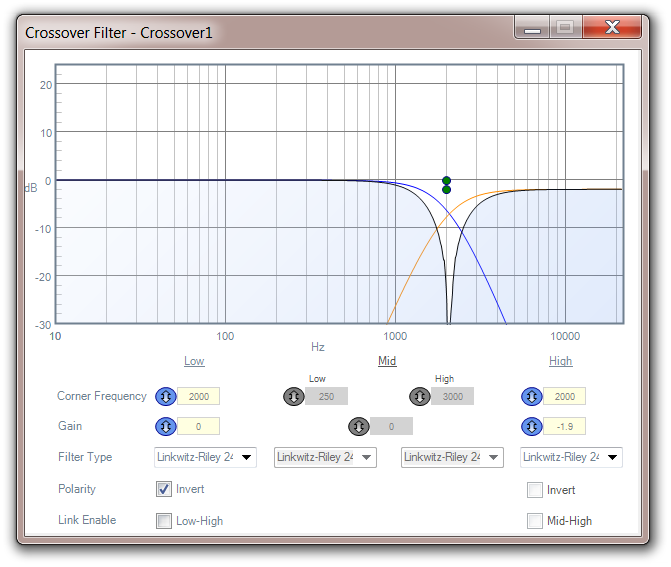Open the Mid High filter type dropdown
The width and height of the screenshot is (671, 567).
point(452,457)
